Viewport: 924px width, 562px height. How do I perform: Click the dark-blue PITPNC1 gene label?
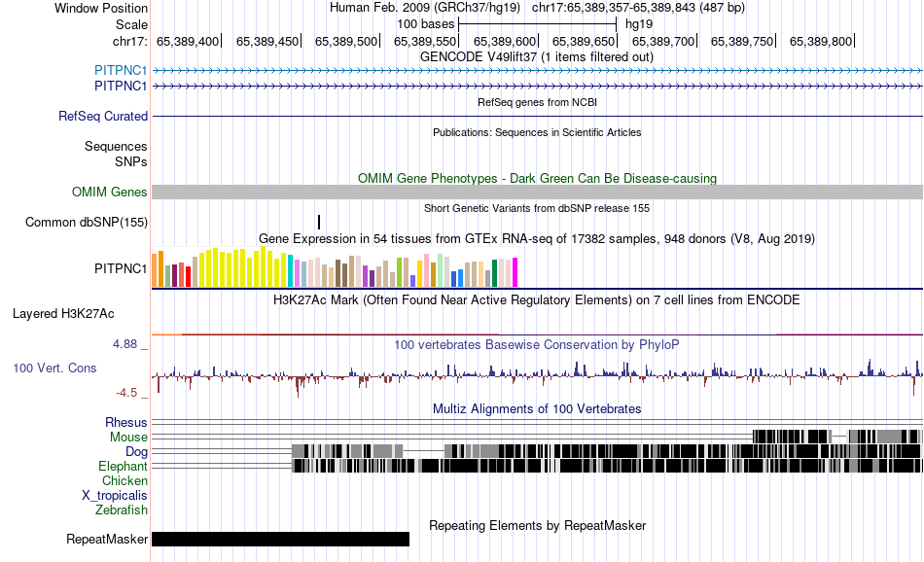coord(121,86)
